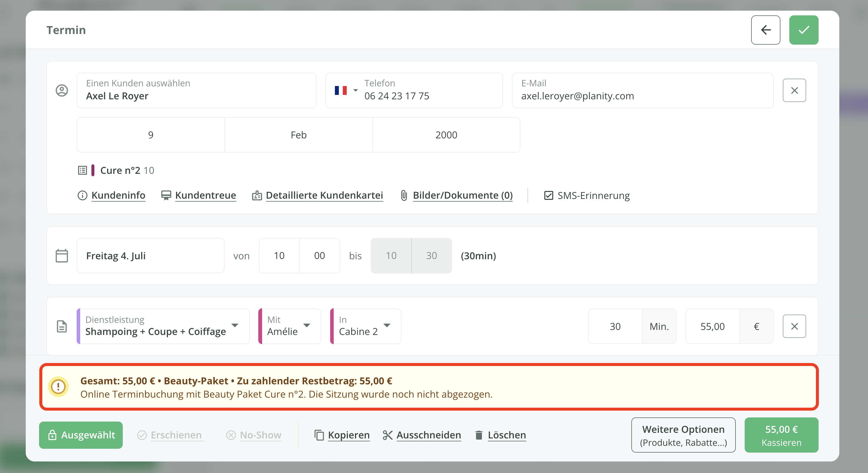
Task: Open Detaillierte Kundenkartei
Action: click(324, 196)
